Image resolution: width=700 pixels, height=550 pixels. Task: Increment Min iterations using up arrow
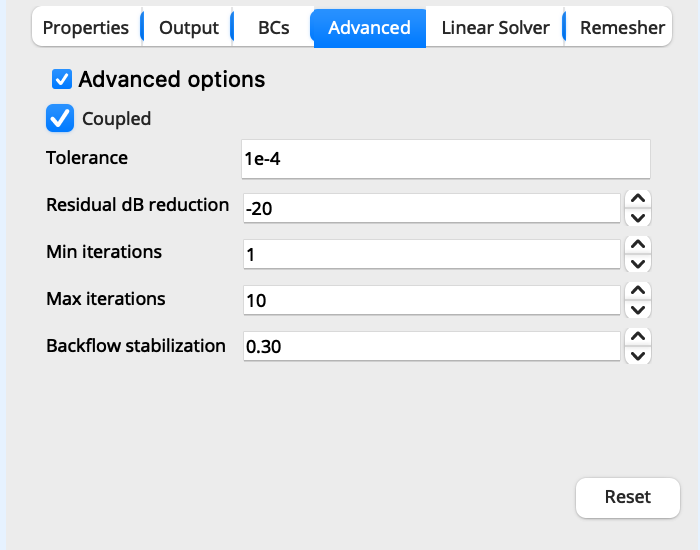[x=638, y=245]
